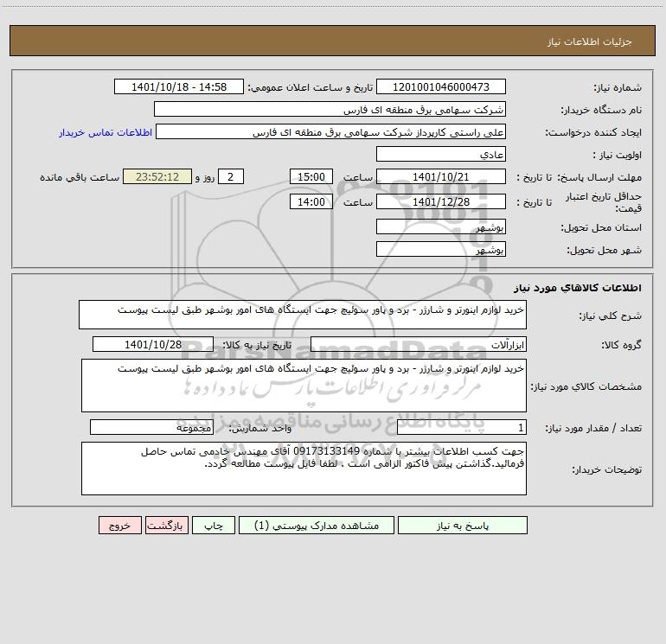Click text 'روز و'
The width and height of the screenshot is (666, 644).
tap(205, 177)
